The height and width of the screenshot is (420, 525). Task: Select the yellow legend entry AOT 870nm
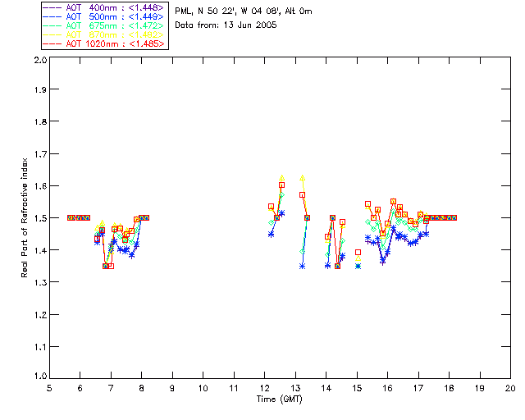(x=104, y=34)
